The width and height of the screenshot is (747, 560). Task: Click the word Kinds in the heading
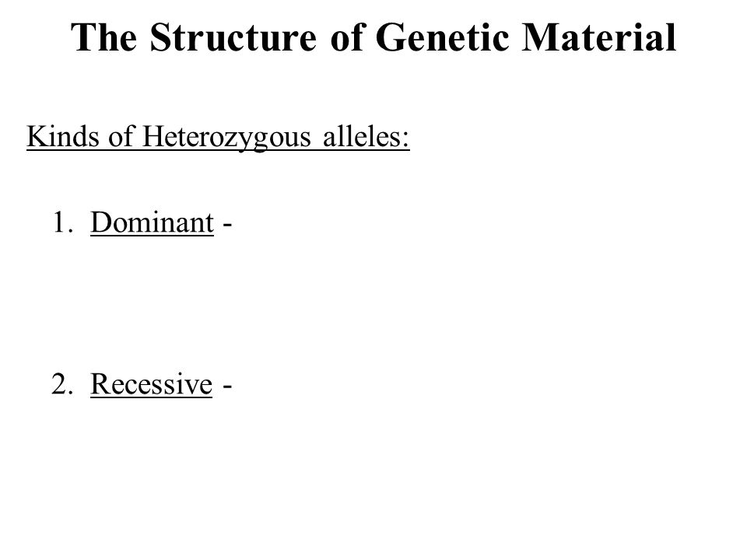pyautogui.click(x=63, y=136)
